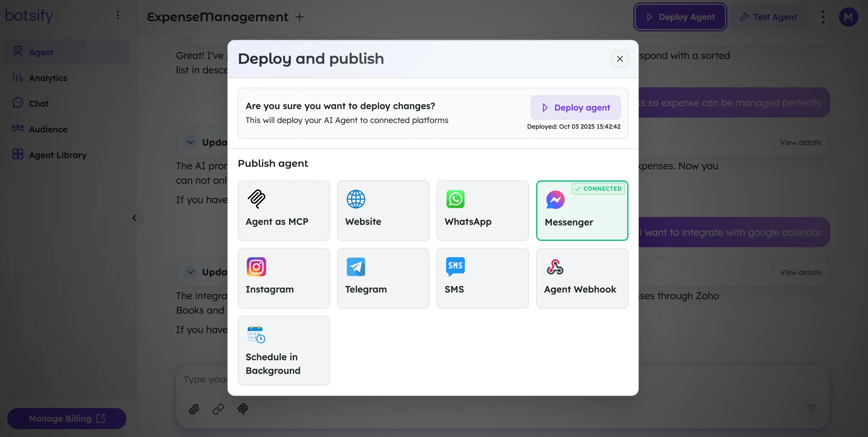Select Schedule in Background option
The image size is (868, 437).
283,350
